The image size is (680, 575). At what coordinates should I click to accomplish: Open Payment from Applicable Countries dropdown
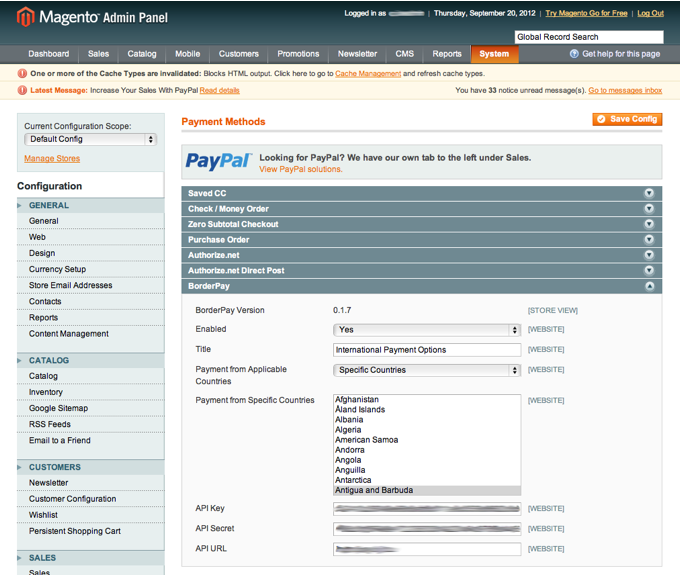[x=427, y=370]
